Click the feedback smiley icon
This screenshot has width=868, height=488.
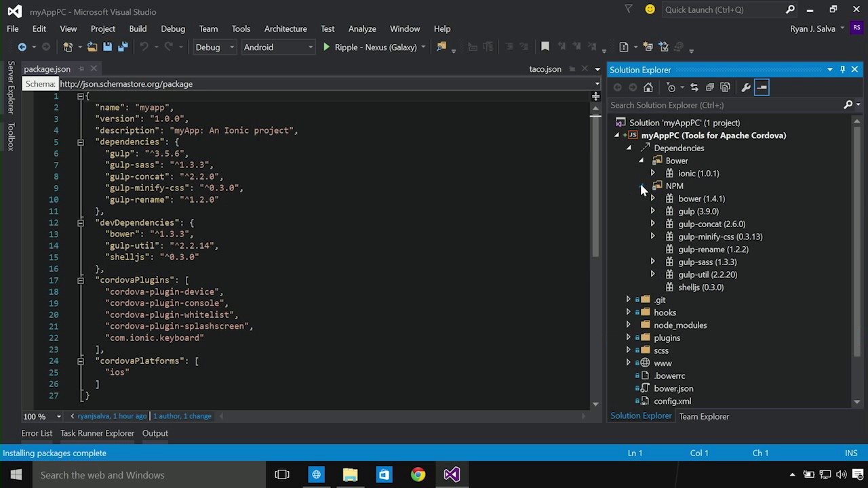pos(650,9)
